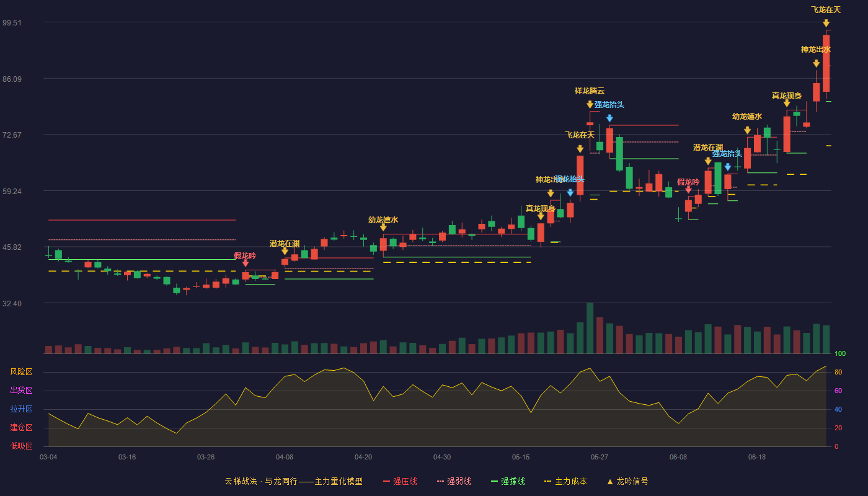Click the 06-08 date axis label

[x=678, y=457]
